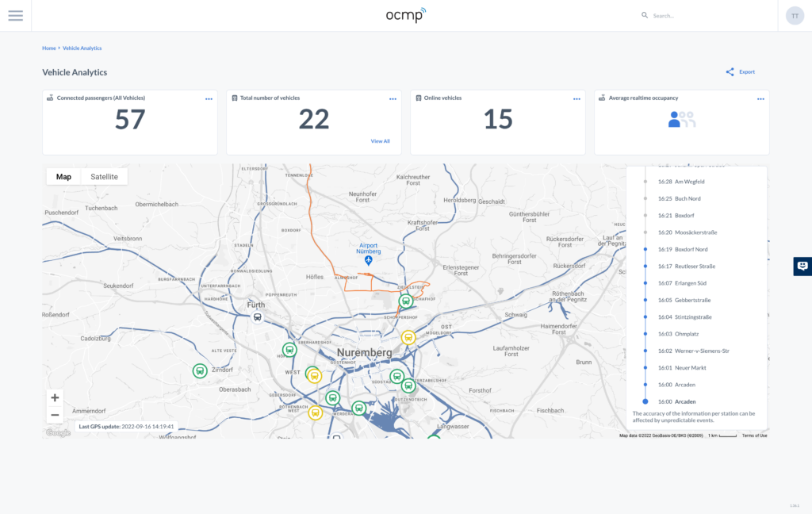
Task: Click Vehicle Analytics breadcrumb link
Action: pyautogui.click(x=82, y=48)
